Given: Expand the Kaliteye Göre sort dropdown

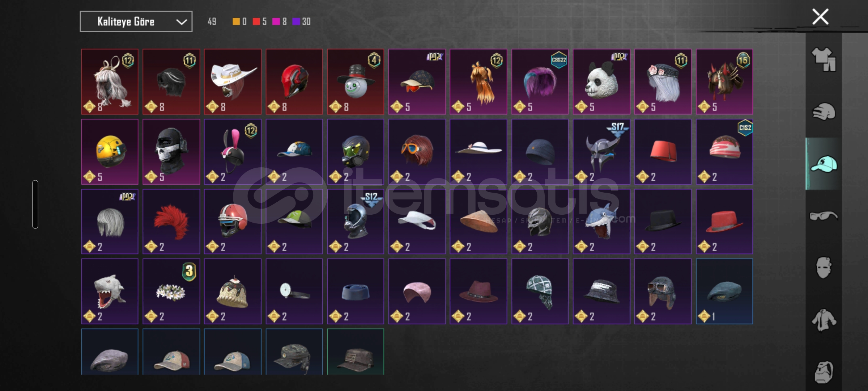Looking at the screenshot, I should pyautogui.click(x=136, y=22).
